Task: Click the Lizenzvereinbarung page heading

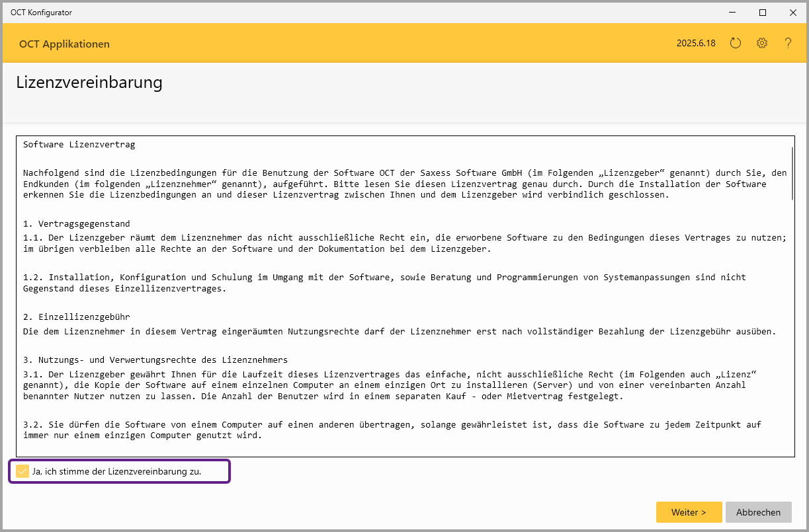Action: pyautogui.click(x=89, y=83)
